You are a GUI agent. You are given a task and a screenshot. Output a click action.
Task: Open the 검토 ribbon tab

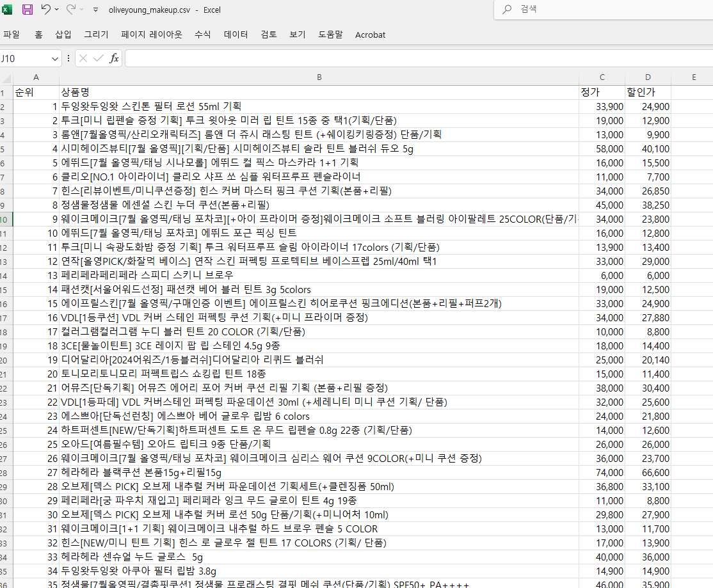(269, 35)
